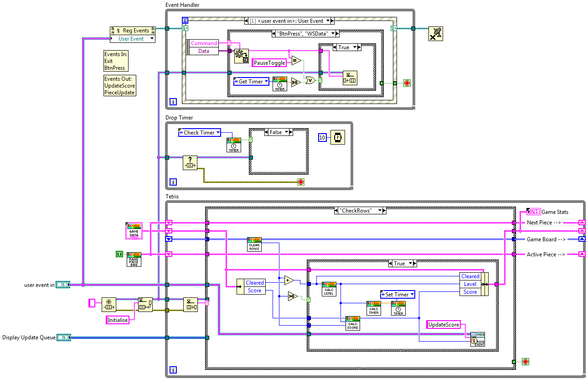This screenshot has width=588, height=379.
Task: Click the TIMER subVI in Drop Timer loop
Action: (234, 145)
